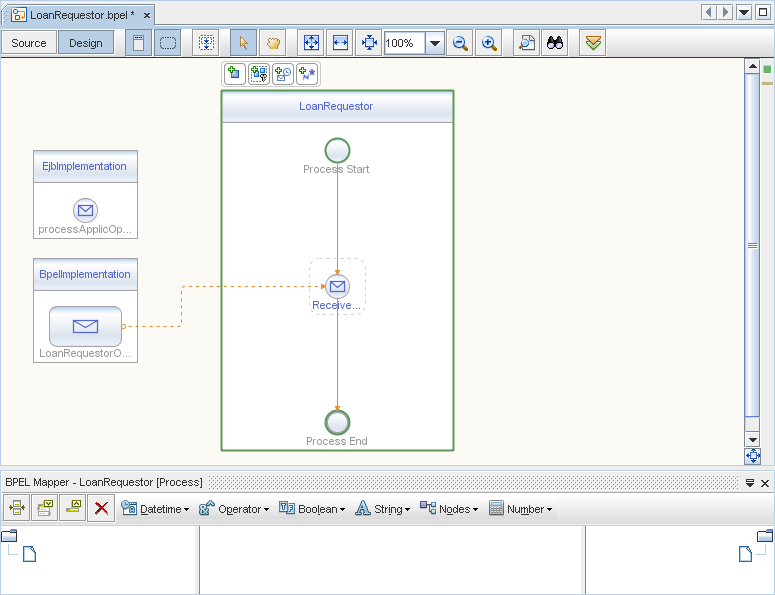Click the fit width icon

click(340, 43)
